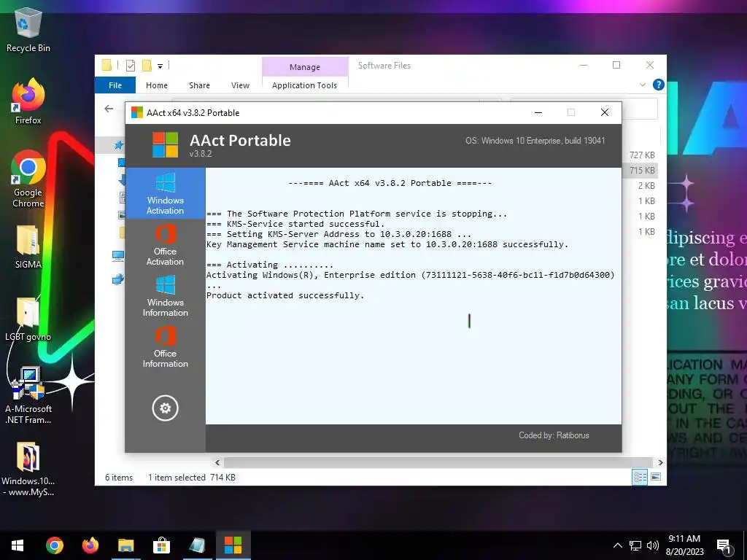Click 727 KB file size in Explorer
The image size is (747, 560).
(642, 155)
